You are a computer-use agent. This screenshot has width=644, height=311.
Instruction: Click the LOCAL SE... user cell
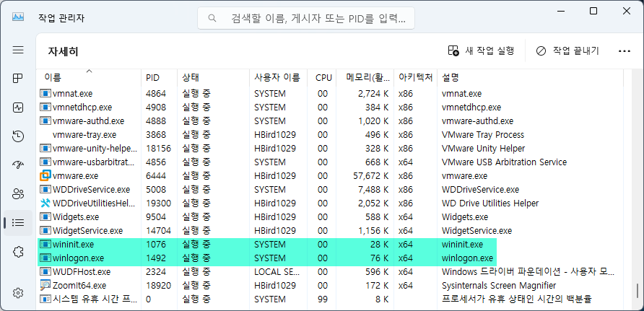pyautogui.click(x=277, y=271)
